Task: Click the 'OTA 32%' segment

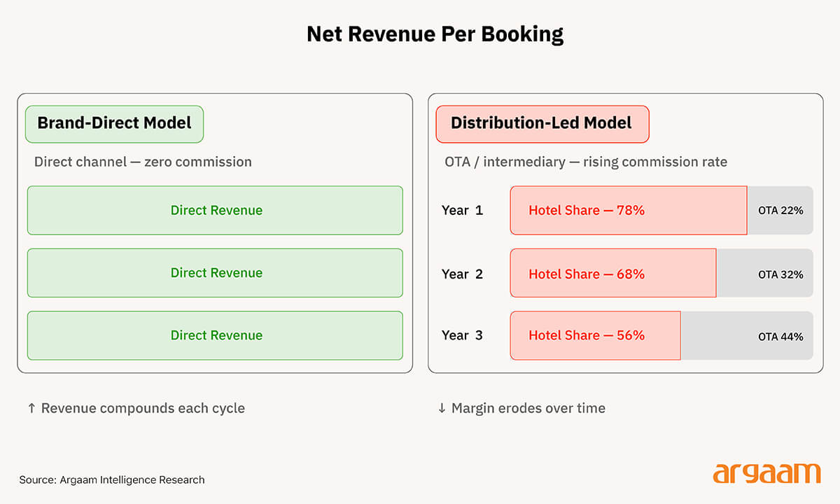Action: (765, 273)
